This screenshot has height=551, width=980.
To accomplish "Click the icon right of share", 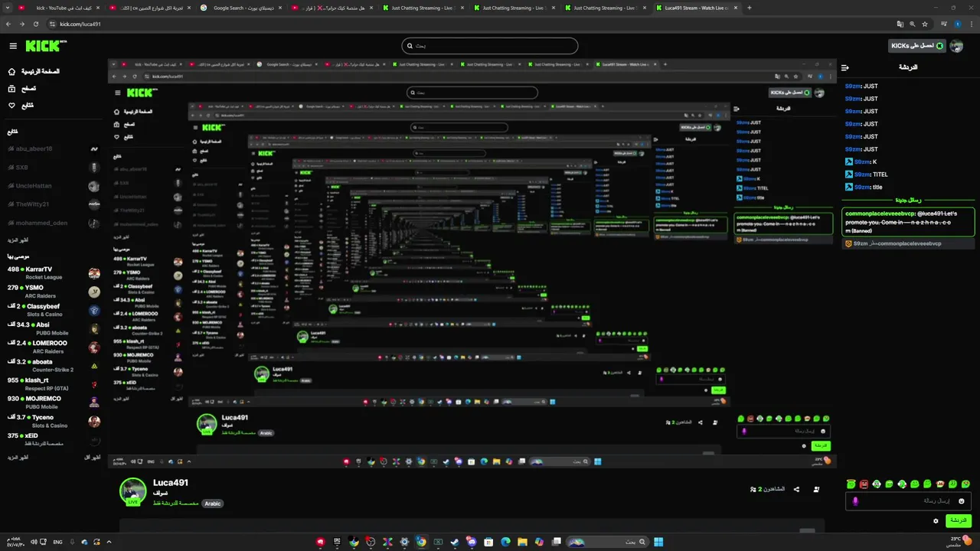I will tap(816, 489).
